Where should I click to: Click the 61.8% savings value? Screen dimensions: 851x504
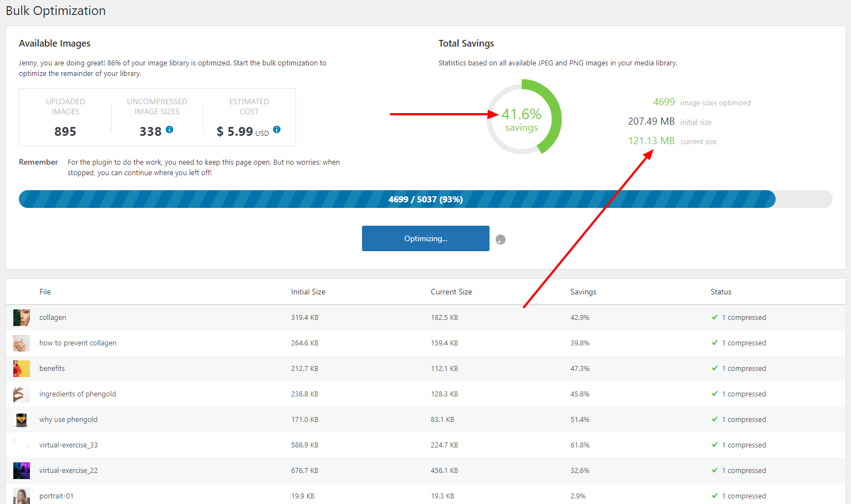[580, 445]
